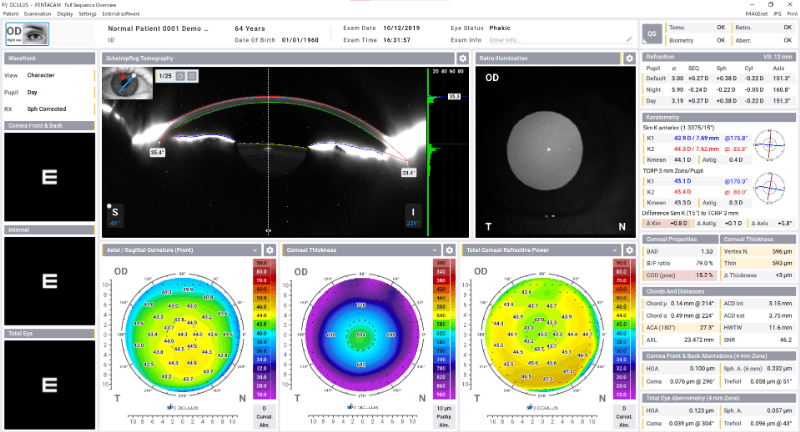Open gear settings for Axial/Sagittal Curvature map

click(x=269, y=250)
